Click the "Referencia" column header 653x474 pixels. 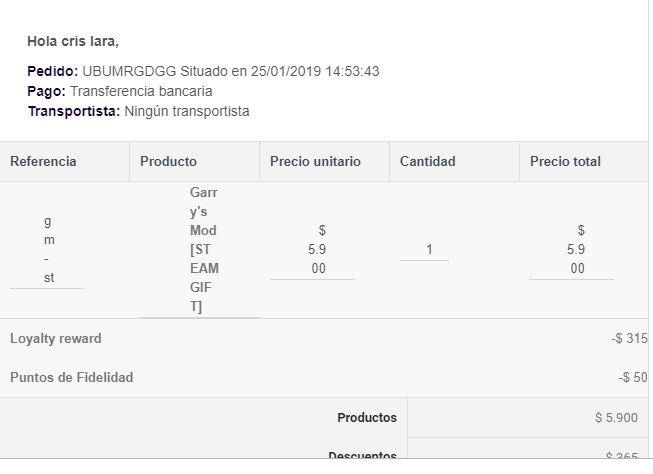[x=43, y=161]
